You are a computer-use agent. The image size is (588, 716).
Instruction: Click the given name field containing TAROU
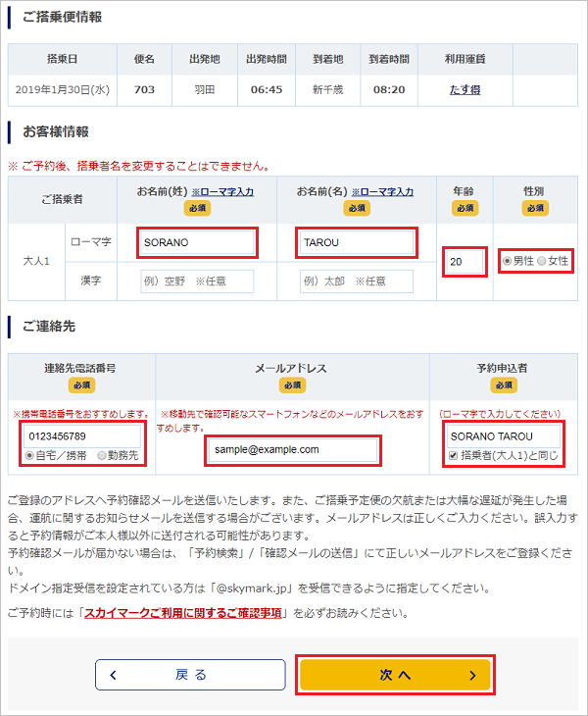356,242
